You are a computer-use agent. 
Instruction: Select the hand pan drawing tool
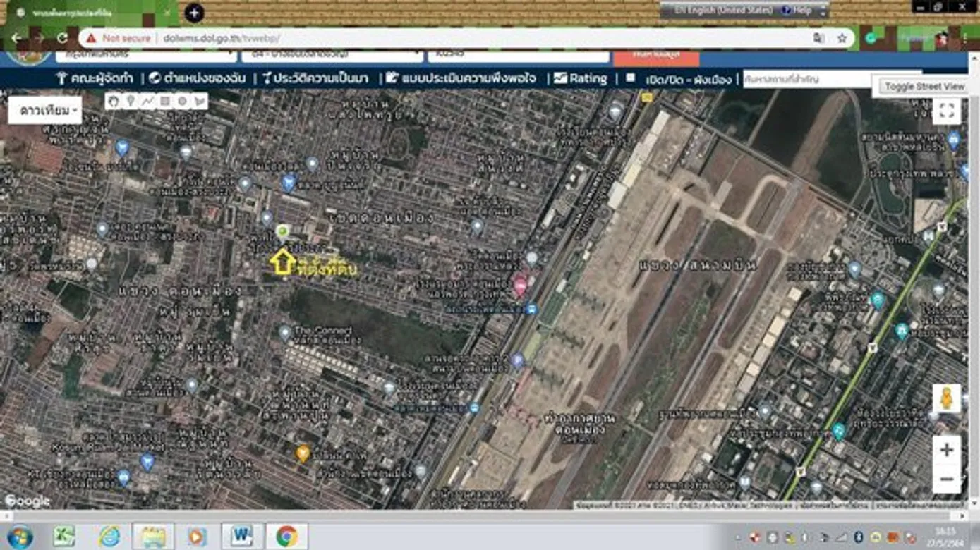pos(114,101)
